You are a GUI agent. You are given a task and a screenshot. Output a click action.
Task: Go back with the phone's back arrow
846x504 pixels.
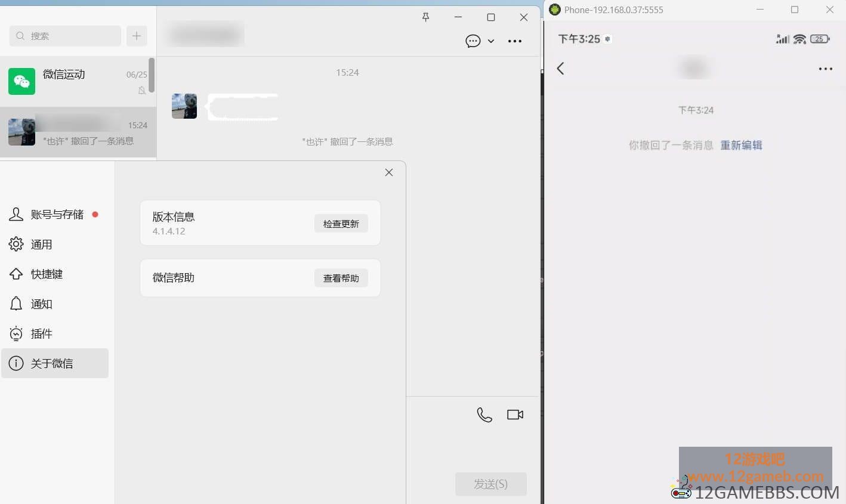point(560,69)
